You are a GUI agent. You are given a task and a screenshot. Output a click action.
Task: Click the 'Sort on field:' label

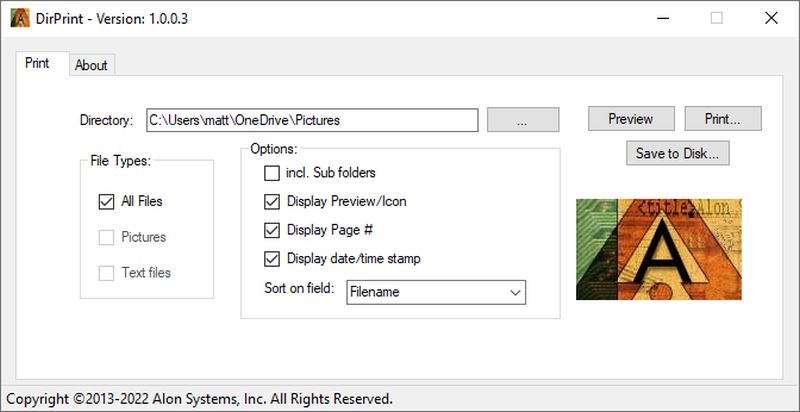[299, 288]
